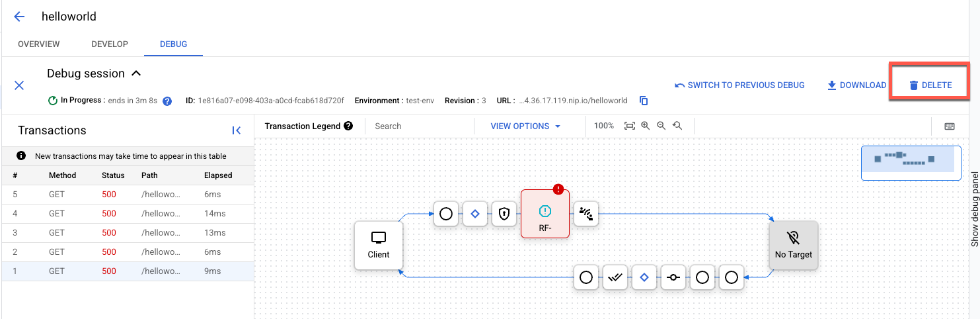Viewport: 980px width, 319px height.
Task: Select the No Target node
Action: point(793,246)
